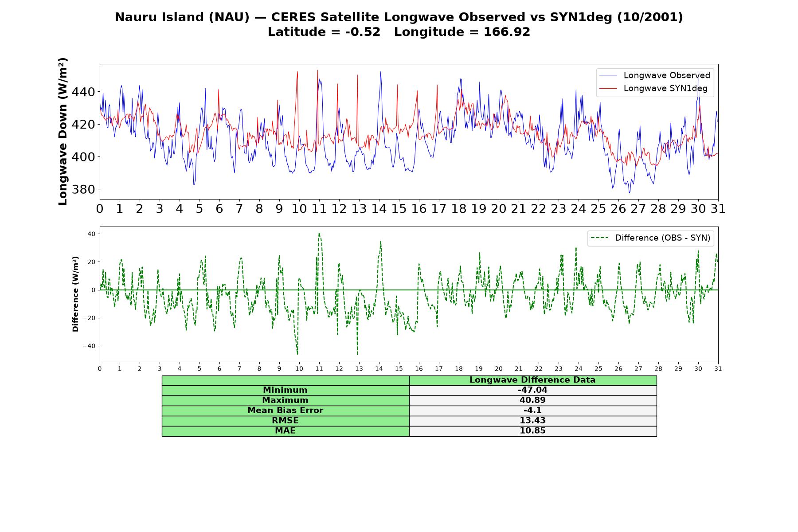Screen dimensions: 798x532
Task: Click the Difference (W/m²) axis label
Action: [75, 294]
